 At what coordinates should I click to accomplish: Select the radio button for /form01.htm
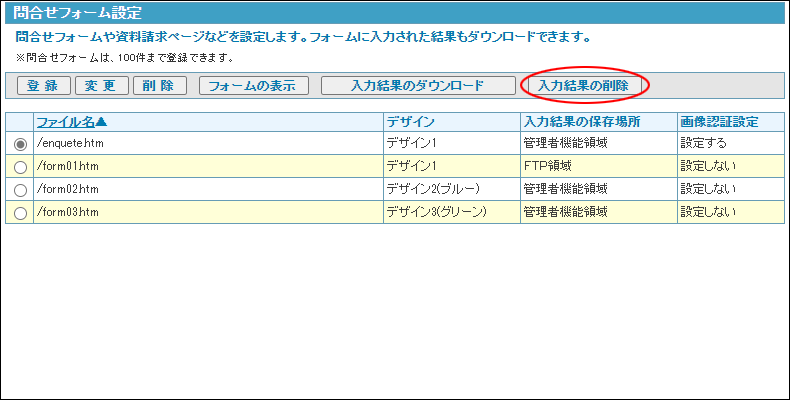[x=20, y=167]
